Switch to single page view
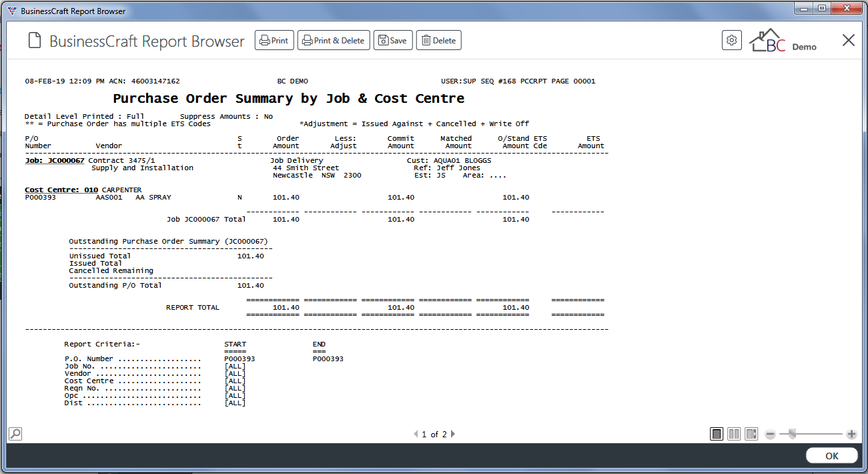This screenshot has height=474, width=868. 717,434
